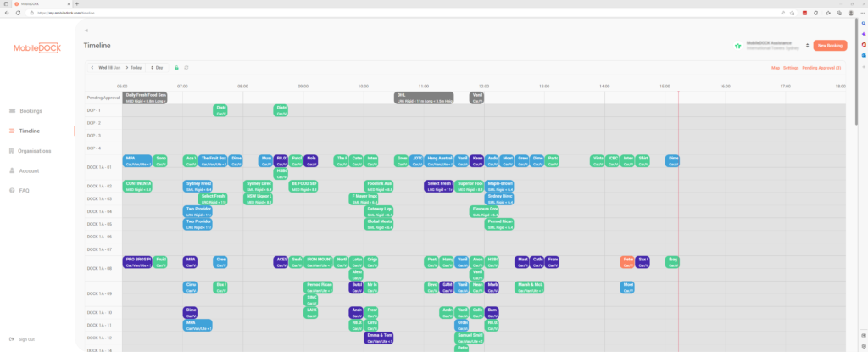Open the Map view link
The height and width of the screenshot is (352, 868).
776,68
